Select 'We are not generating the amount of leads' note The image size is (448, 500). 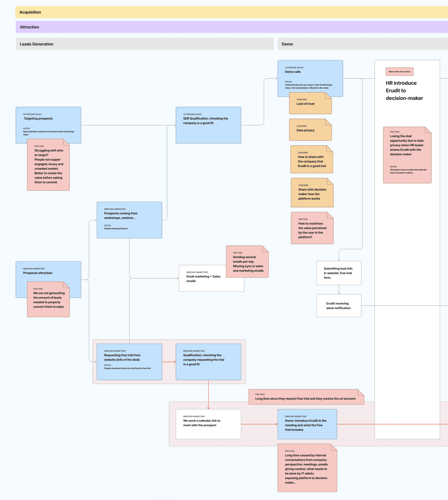(49, 299)
